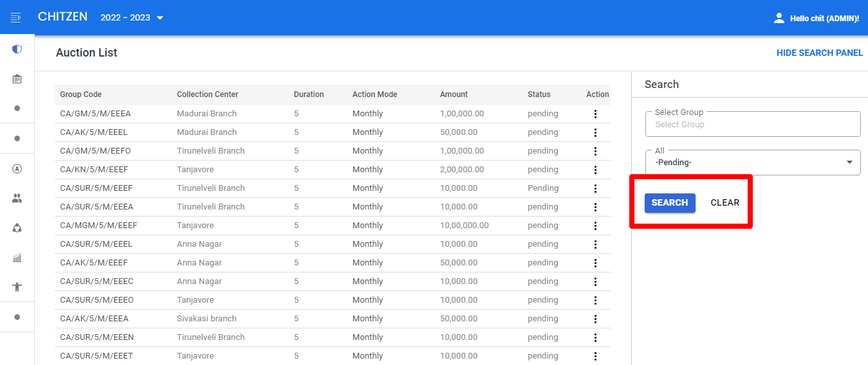Click the user avatar icon beside Hello chit
Screen dimensions: 868x365
(x=779, y=18)
